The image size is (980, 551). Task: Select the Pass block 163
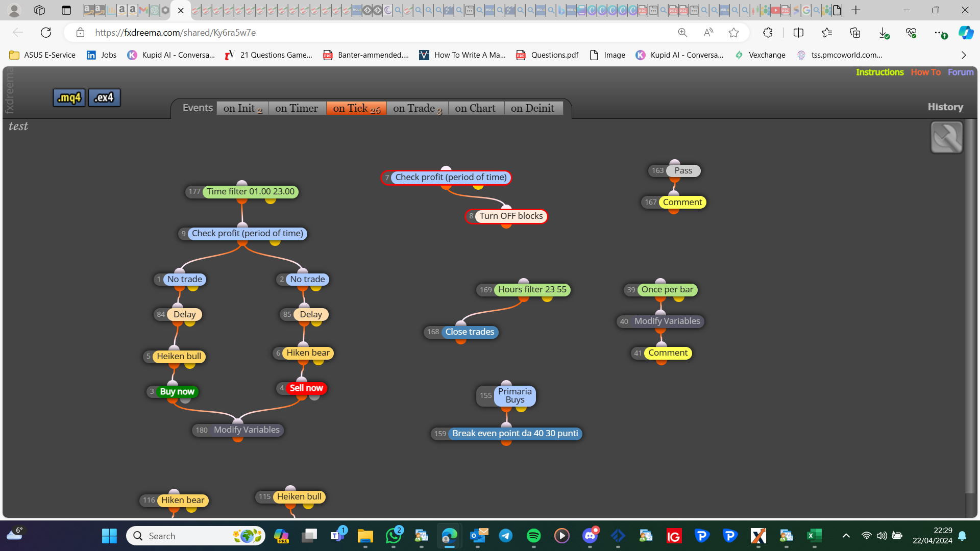coord(674,171)
